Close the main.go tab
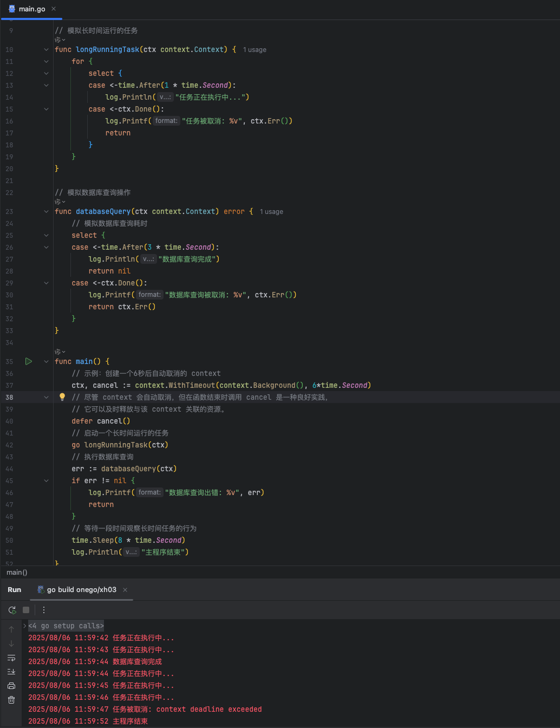Viewport: 560px width, 728px height. 54,9
